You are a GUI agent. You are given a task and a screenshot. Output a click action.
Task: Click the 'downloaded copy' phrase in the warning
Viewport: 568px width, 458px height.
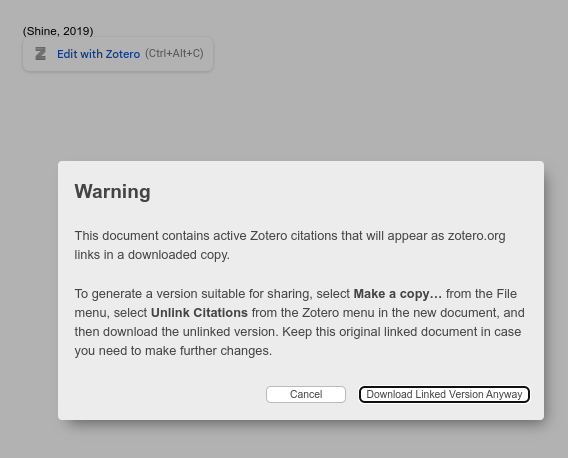(x=179, y=255)
